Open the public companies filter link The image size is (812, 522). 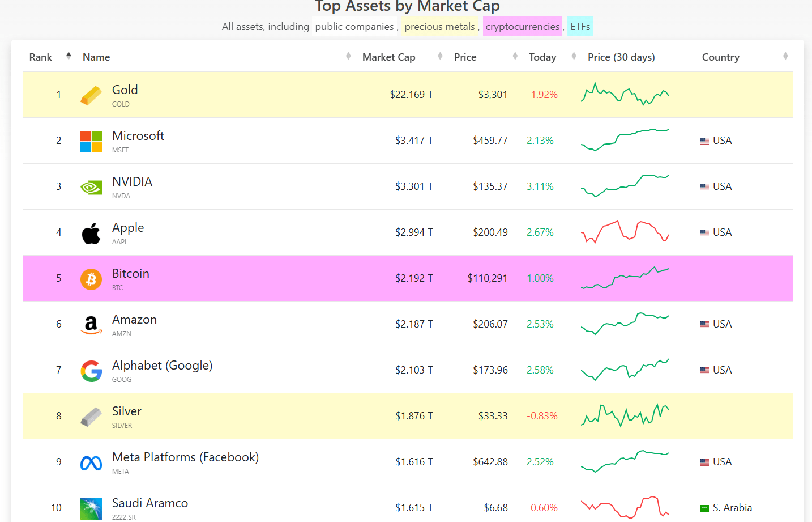pos(354,26)
